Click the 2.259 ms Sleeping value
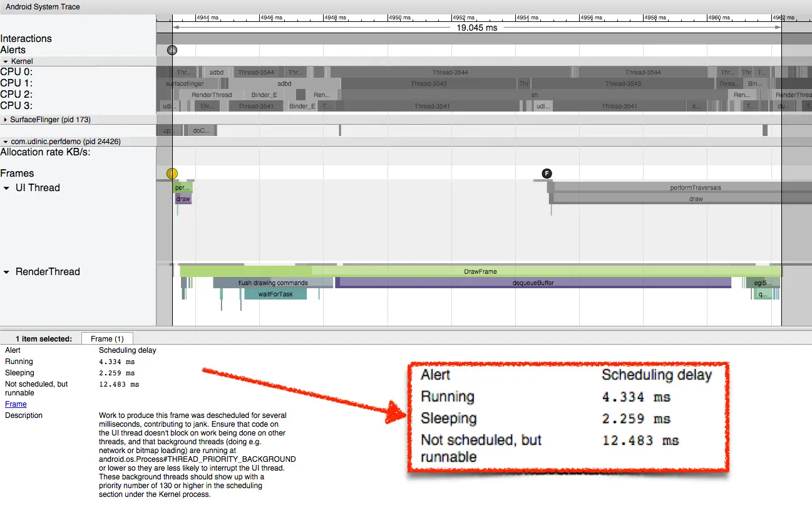812x532 pixels. (117, 373)
